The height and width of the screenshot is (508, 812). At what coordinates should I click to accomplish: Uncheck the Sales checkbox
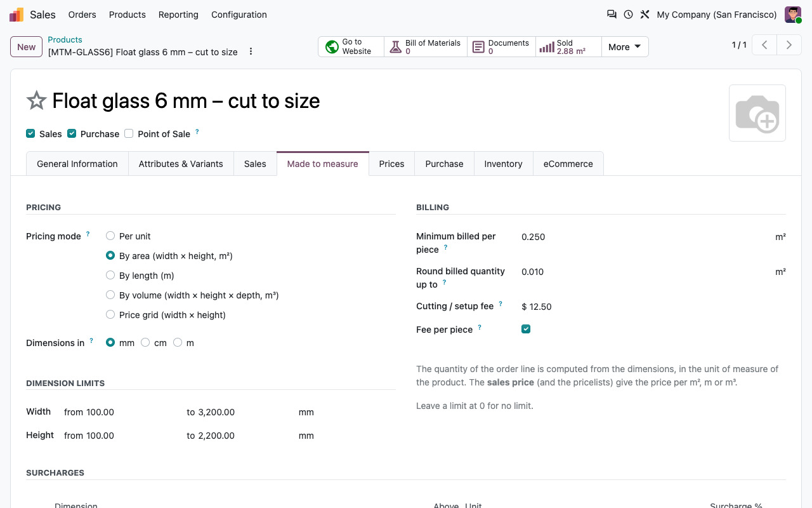tap(30, 133)
